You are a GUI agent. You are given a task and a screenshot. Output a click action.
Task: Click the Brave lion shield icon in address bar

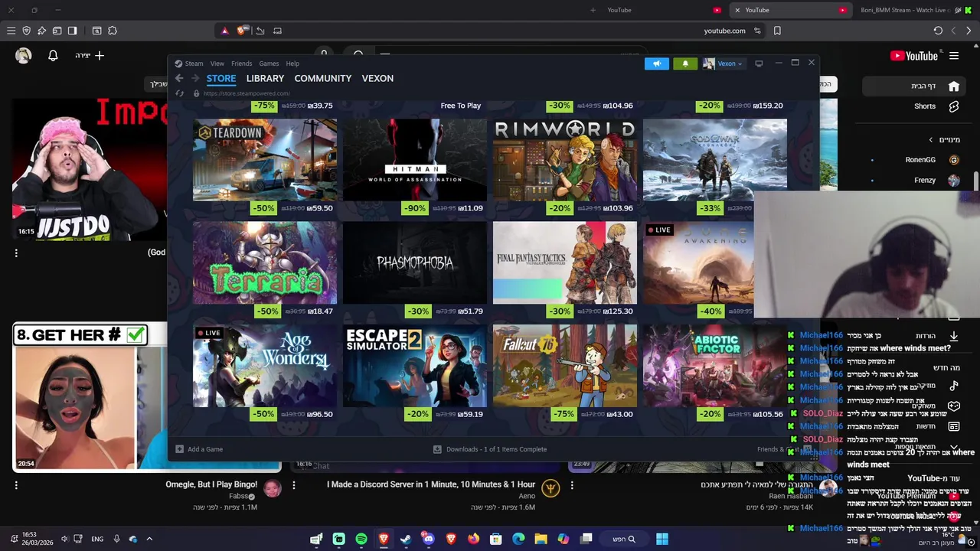tap(242, 31)
